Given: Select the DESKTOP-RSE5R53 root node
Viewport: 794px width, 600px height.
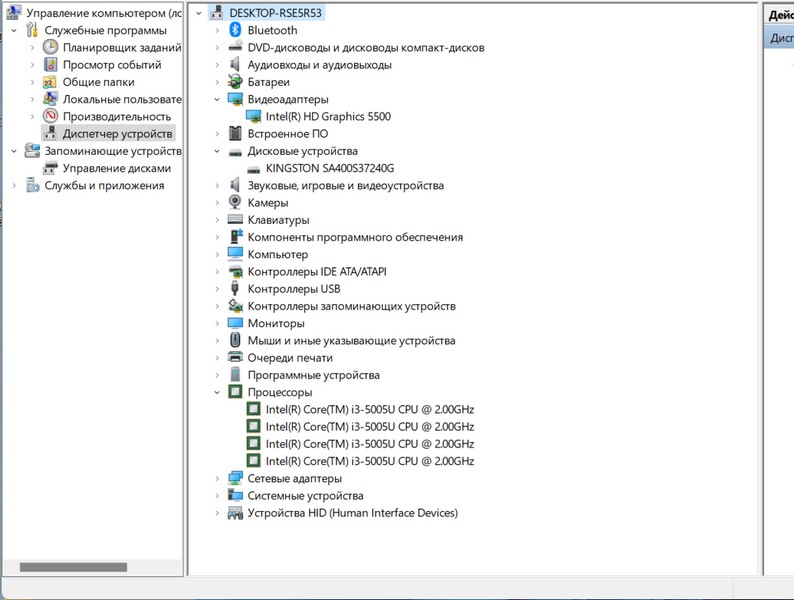Looking at the screenshot, I should (275, 13).
